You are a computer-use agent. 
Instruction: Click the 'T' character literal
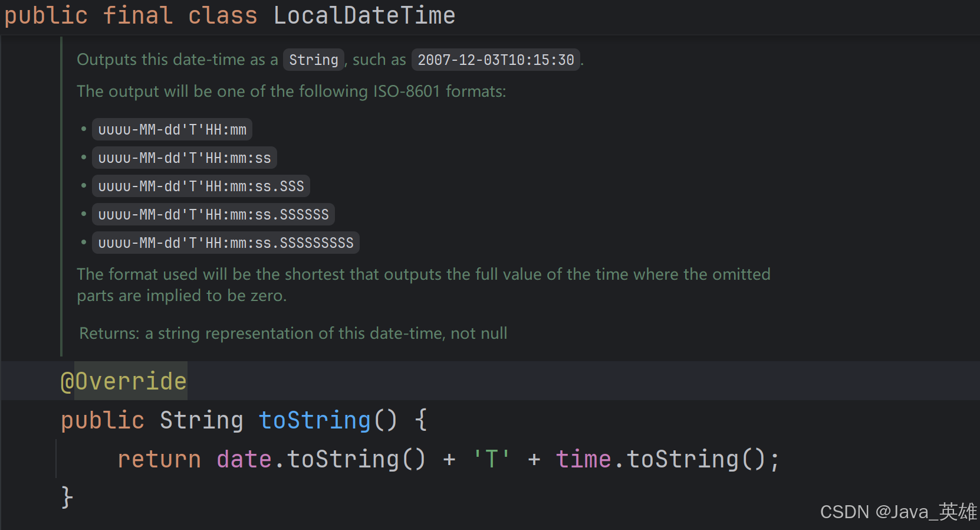point(491,459)
